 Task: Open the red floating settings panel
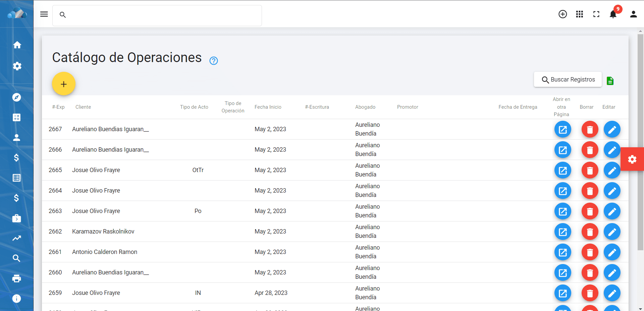pyautogui.click(x=632, y=159)
